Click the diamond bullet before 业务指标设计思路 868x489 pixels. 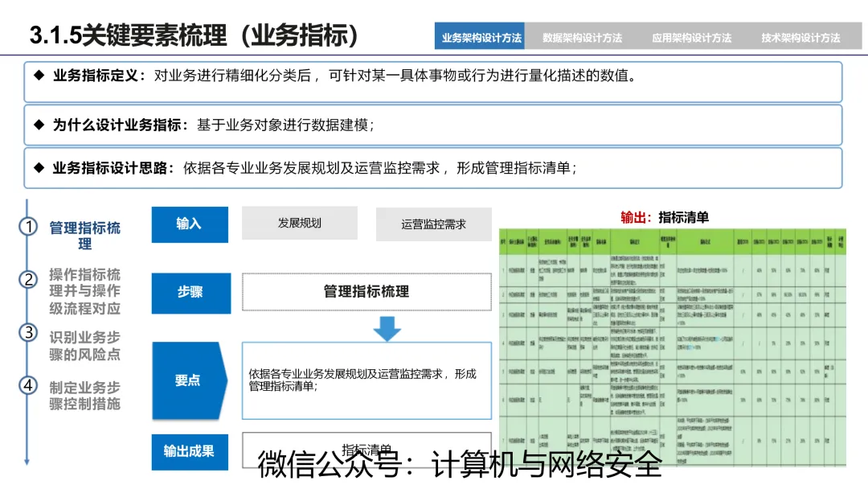click(39, 167)
